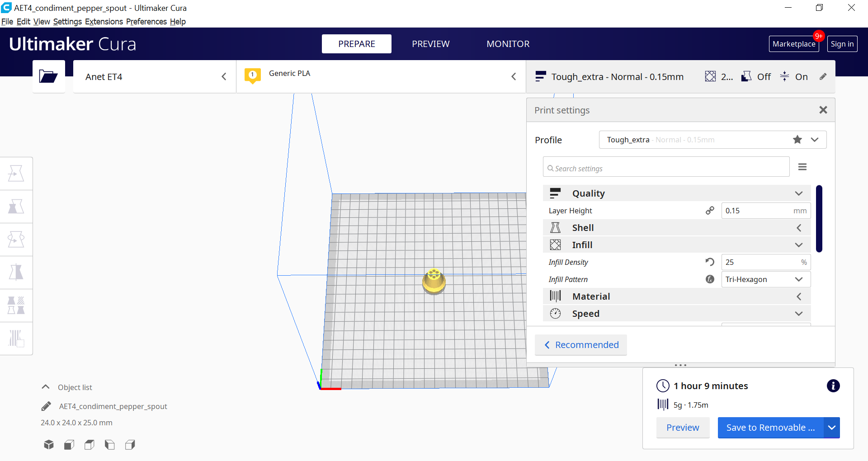Switch to the PREVIEW stage
This screenshot has width=868, height=461.
pos(431,44)
